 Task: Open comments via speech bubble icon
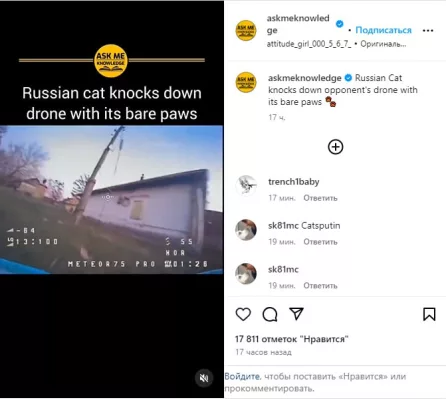click(270, 314)
